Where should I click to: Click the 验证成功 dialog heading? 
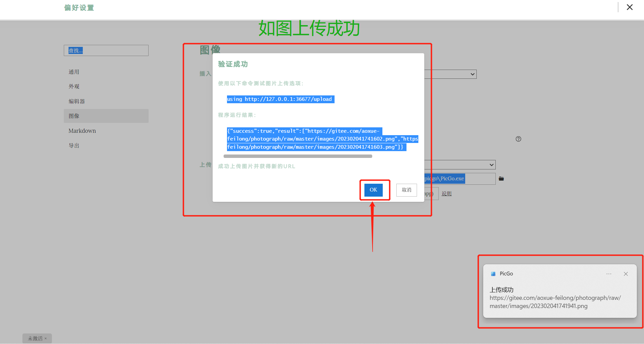[x=233, y=64]
